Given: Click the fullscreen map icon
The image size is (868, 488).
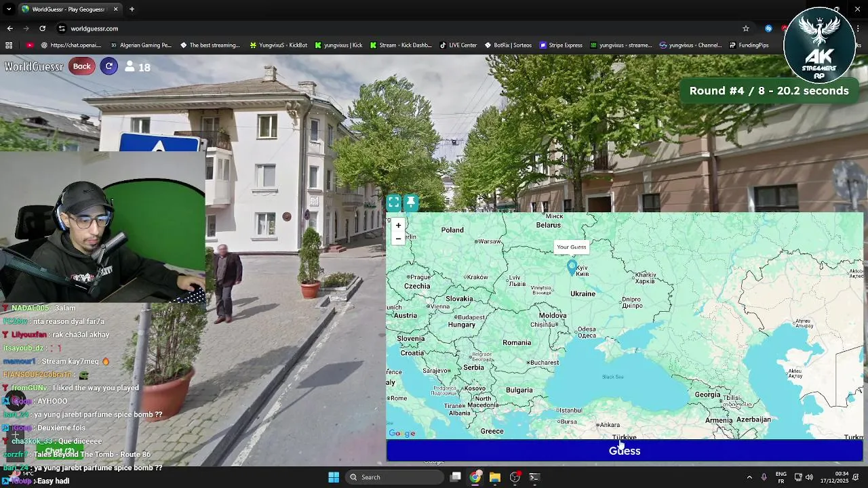Looking at the screenshot, I should [393, 203].
